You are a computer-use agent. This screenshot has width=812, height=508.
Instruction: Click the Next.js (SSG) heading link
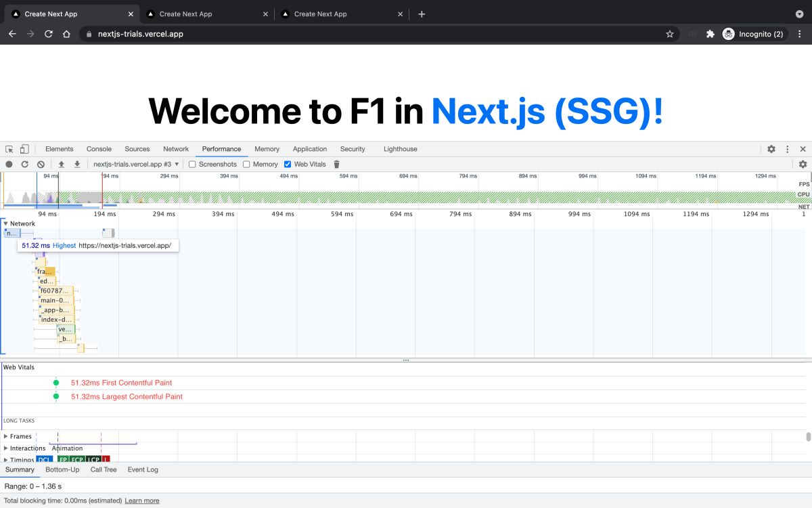tap(548, 111)
